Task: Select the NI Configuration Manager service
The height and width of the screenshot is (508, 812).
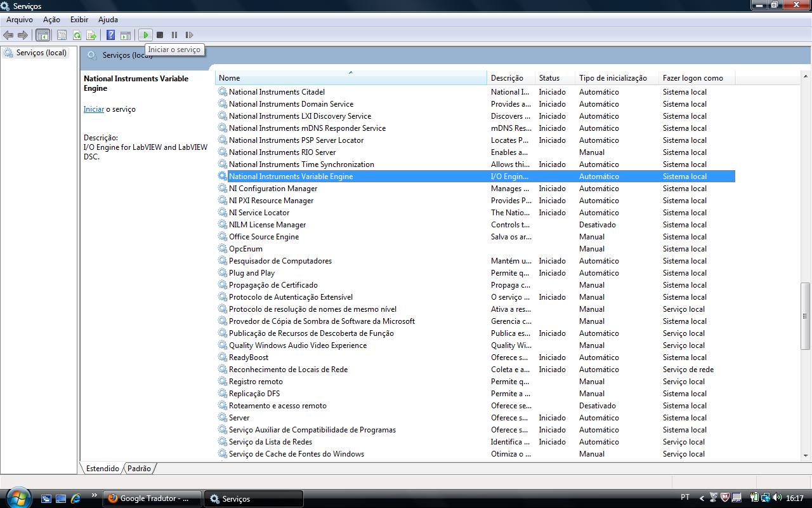Action: pyautogui.click(x=273, y=189)
